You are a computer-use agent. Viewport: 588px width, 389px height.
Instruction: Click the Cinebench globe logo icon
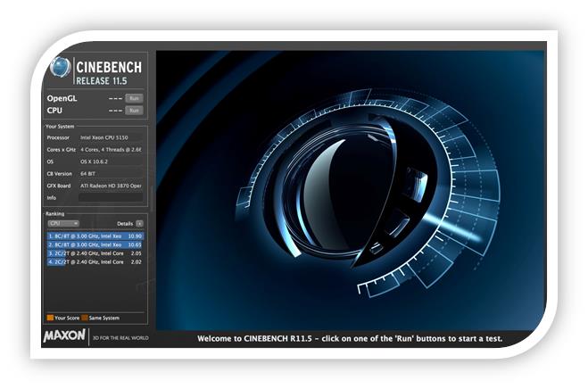[62, 69]
